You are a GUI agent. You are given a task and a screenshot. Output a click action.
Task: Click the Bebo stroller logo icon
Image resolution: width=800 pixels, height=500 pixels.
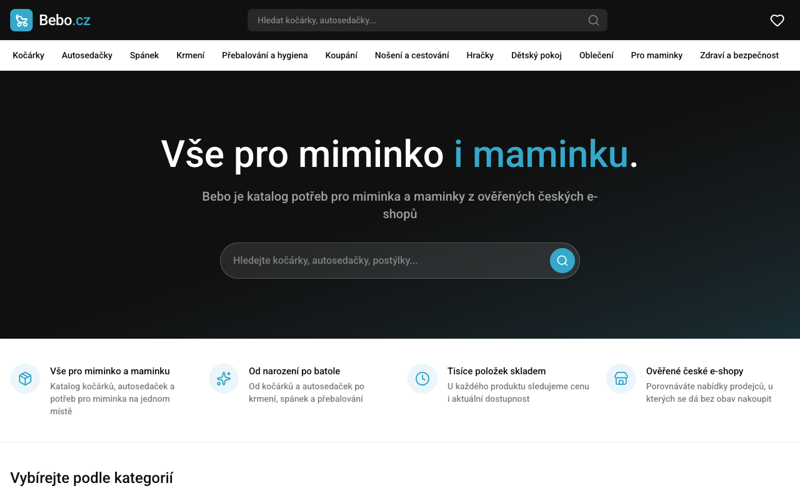21,20
